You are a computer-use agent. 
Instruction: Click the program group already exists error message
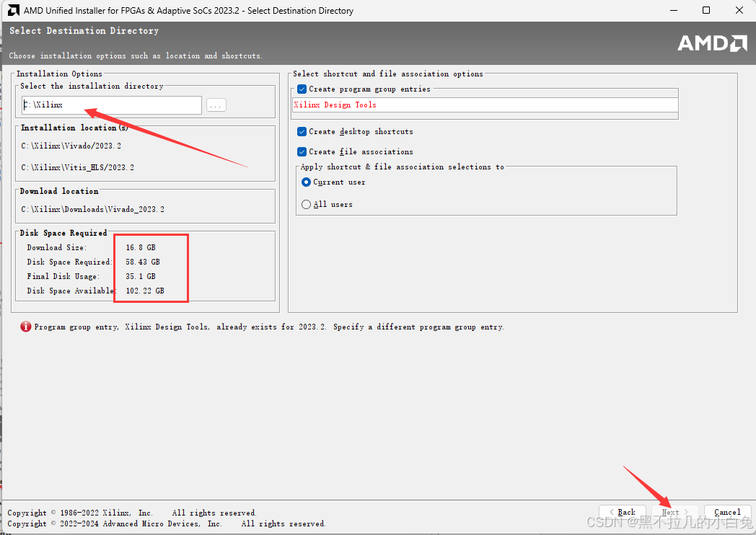click(x=269, y=327)
